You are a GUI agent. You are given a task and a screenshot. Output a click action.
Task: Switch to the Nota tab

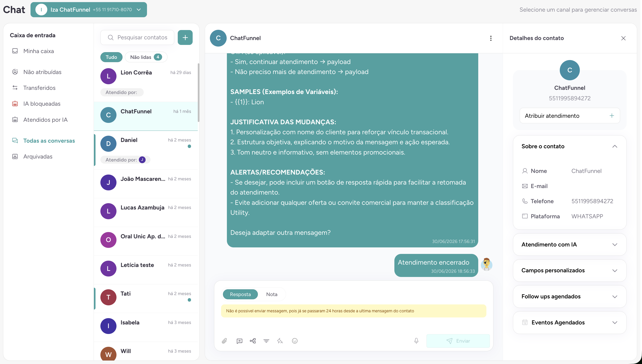272,294
